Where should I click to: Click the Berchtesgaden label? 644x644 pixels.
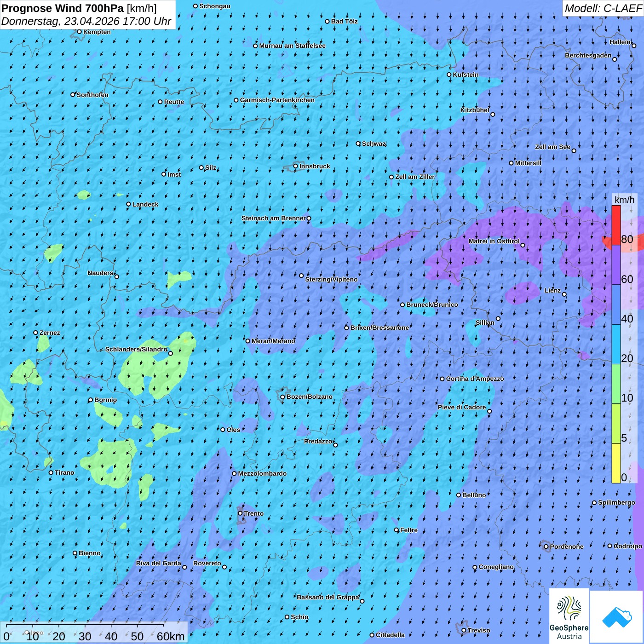pyautogui.click(x=588, y=55)
